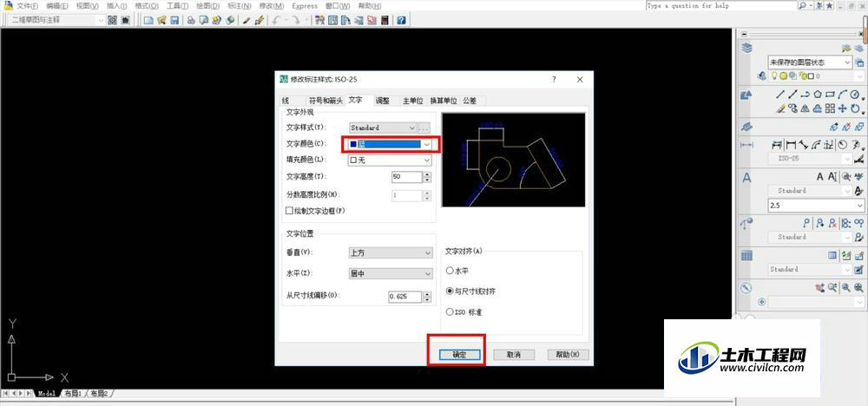Click the Redo arrow icon
This screenshot has width=868, height=406.
[296, 20]
